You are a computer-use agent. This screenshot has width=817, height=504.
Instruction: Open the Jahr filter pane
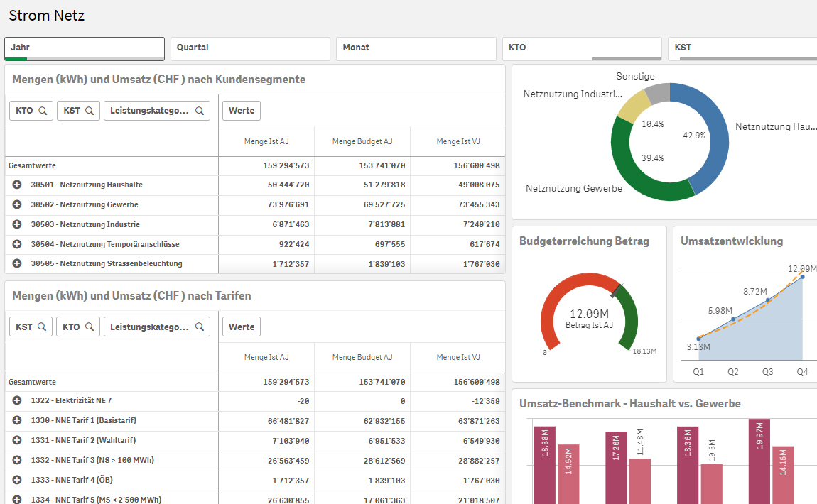[85, 48]
